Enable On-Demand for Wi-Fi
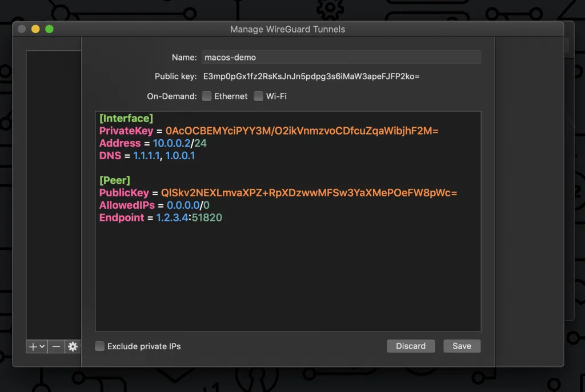Screen dimensions: 585x392 click(x=258, y=96)
